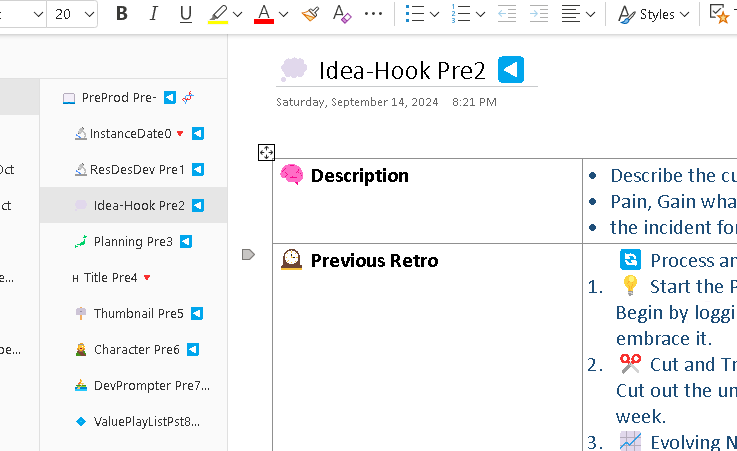Viewport: 737px width, 451px height.
Task: Click the Description heading text
Action: click(x=360, y=176)
